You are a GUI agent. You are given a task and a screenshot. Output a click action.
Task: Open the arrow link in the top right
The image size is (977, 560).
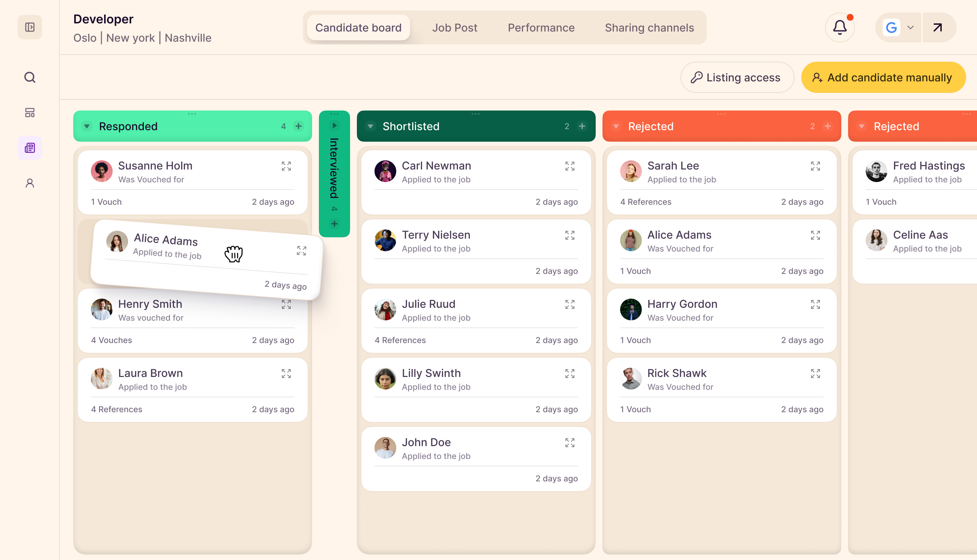tap(937, 27)
